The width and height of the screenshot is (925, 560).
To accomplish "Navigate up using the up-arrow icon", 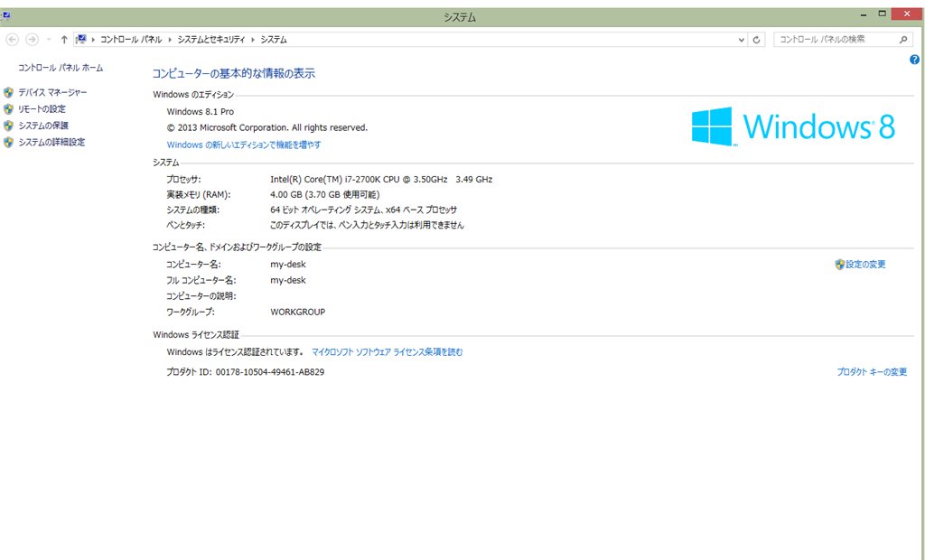I will (x=62, y=39).
